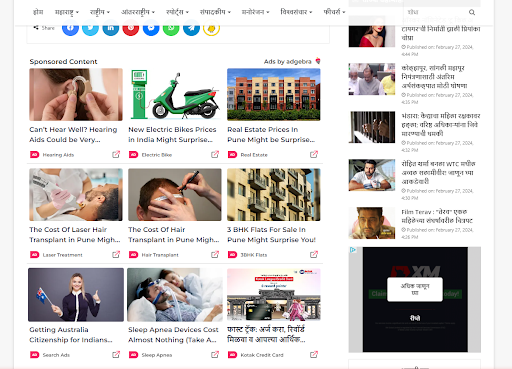Share the article via Telegram
This screenshot has width=512, height=369.
point(191,28)
